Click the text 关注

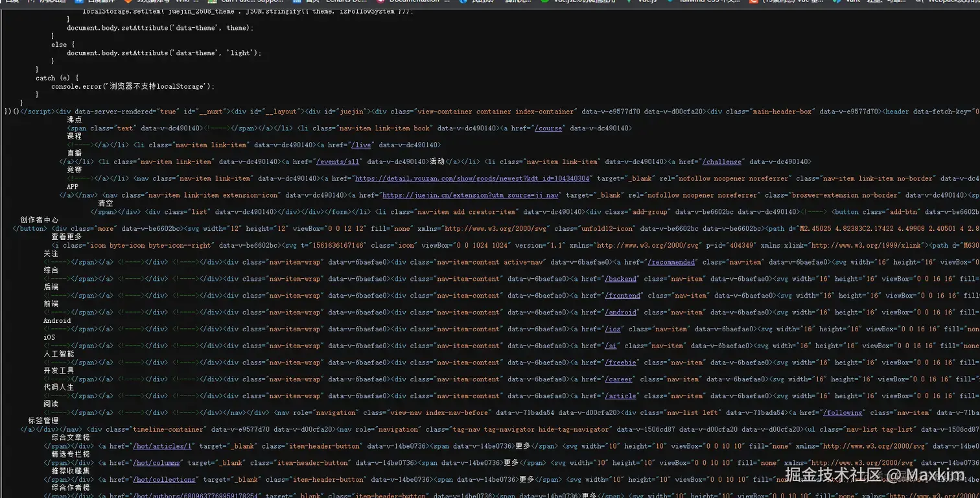51,254
